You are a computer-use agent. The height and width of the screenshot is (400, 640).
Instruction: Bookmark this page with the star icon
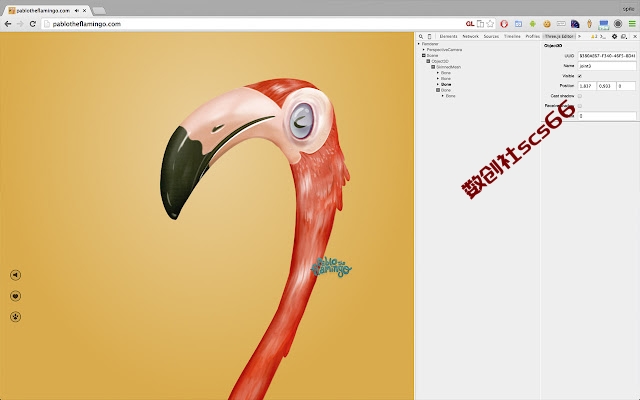pos(490,24)
